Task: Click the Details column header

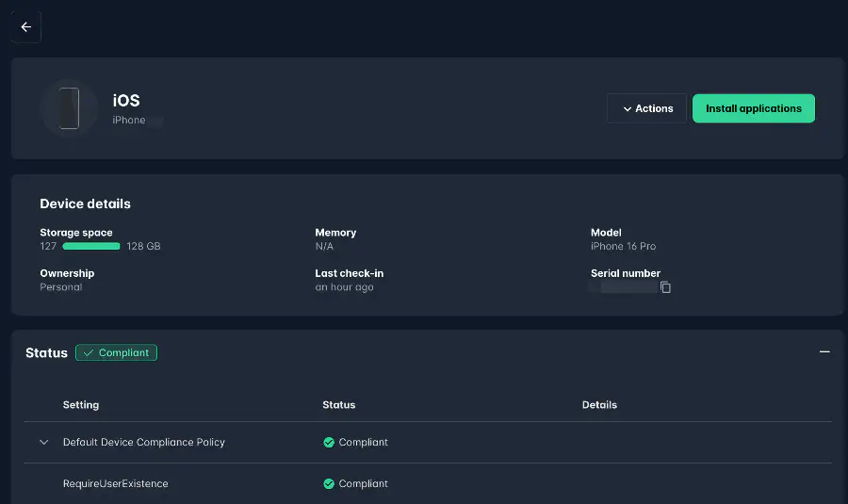Action: (x=599, y=405)
